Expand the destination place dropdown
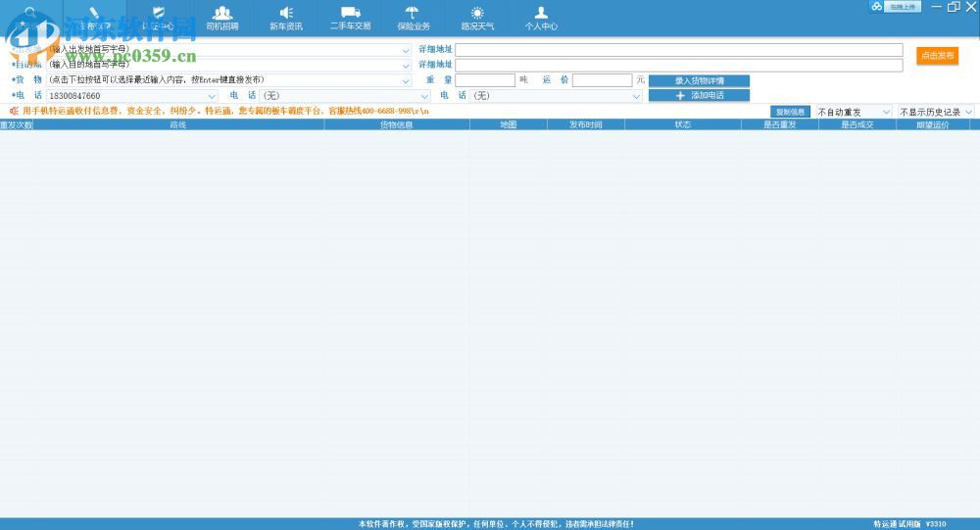Viewport: 980px width, 530px height. click(x=406, y=65)
